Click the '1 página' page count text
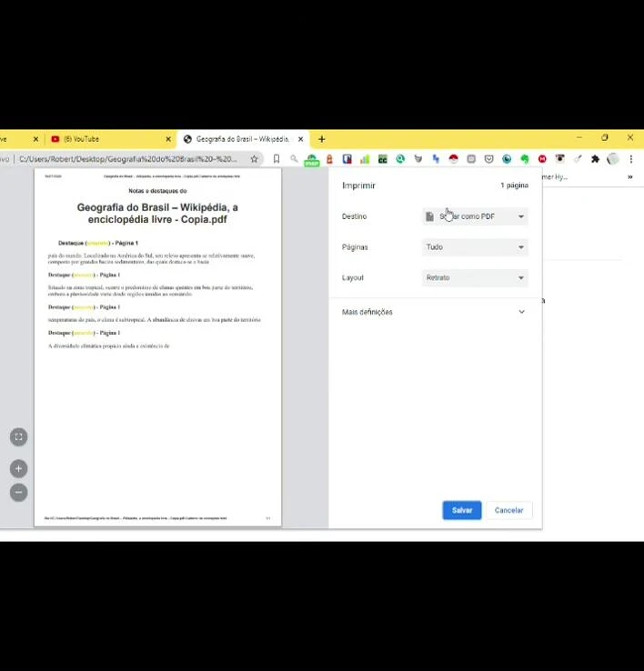 514,185
